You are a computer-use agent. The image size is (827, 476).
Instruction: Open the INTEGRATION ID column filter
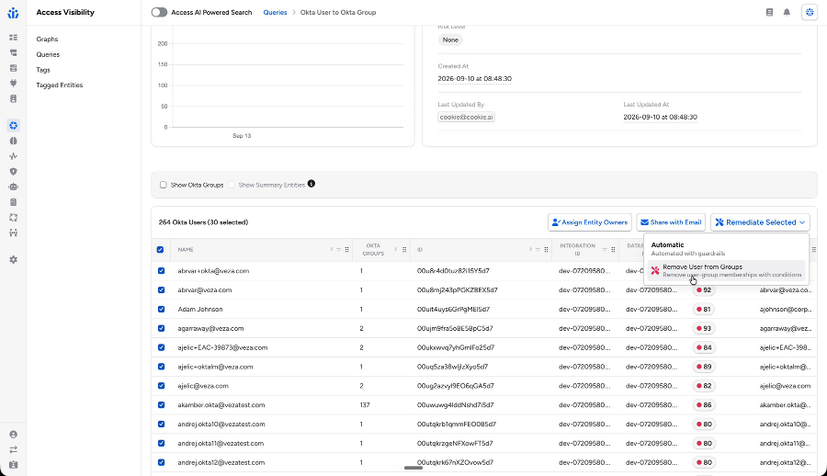(x=605, y=250)
